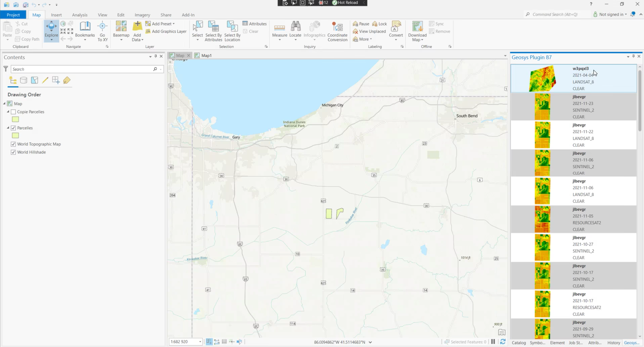Open the Bookmarks gallery
Image resolution: width=644 pixels, height=347 pixels.
coord(85,31)
